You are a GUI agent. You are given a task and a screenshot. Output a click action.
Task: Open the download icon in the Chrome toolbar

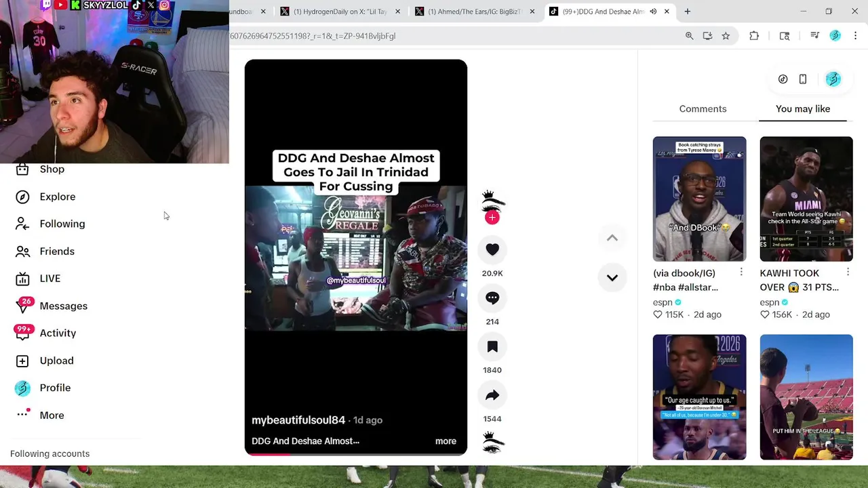pos(707,36)
